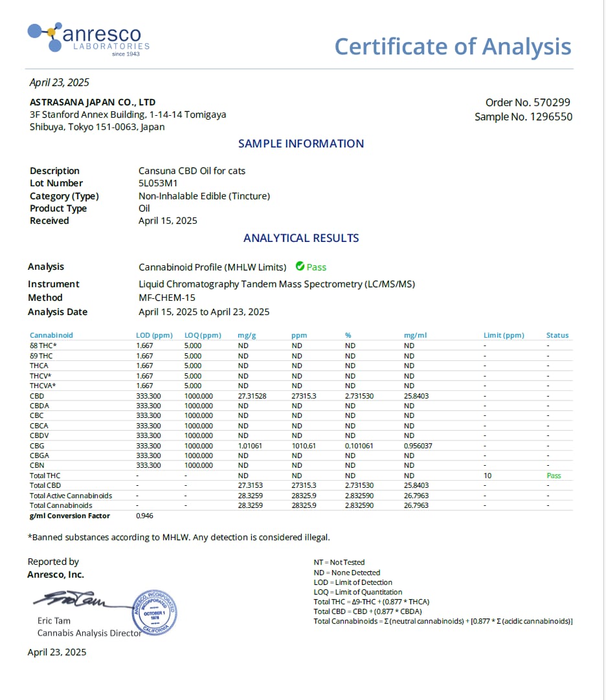Click ND = None Detected legend line
This screenshot has width=606, height=700.
pyautogui.click(x=347, y=573)
